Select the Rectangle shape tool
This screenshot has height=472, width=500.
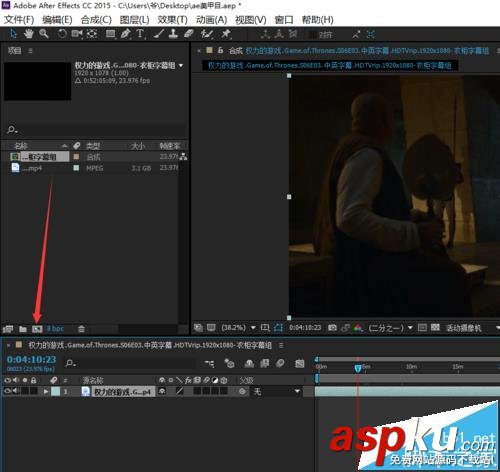pos(110,34)
